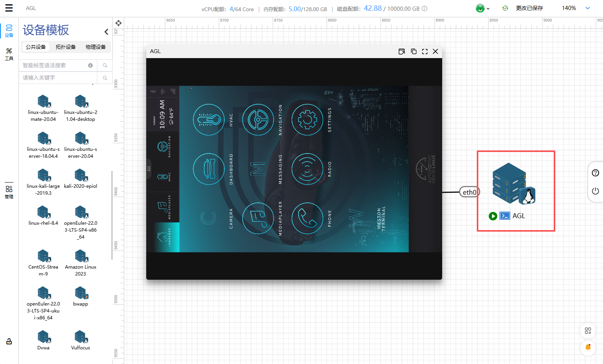The image size is (603, 364).
Task: Select the AGL server node on canvas
Action: pos(514,184)
